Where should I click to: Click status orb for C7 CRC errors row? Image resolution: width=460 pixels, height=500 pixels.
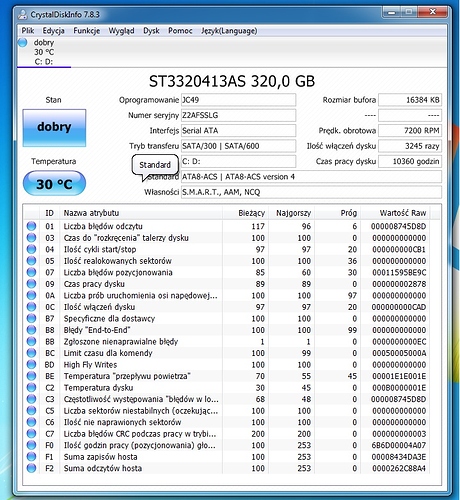pyautogui.click(x=31, y=433)
